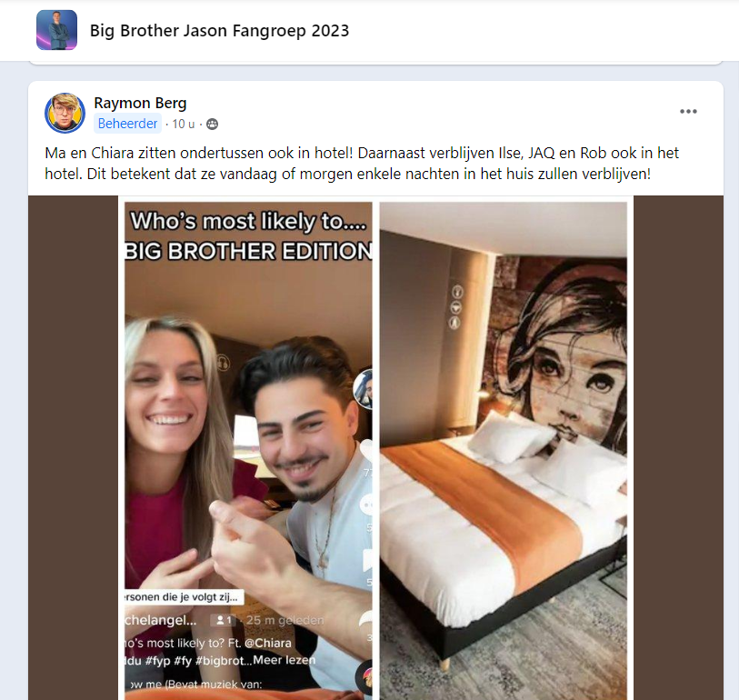The width and height of the screenshot is (739, 700).
Task: Click the spinning music disc icon
Action: (x=364, y=677)
